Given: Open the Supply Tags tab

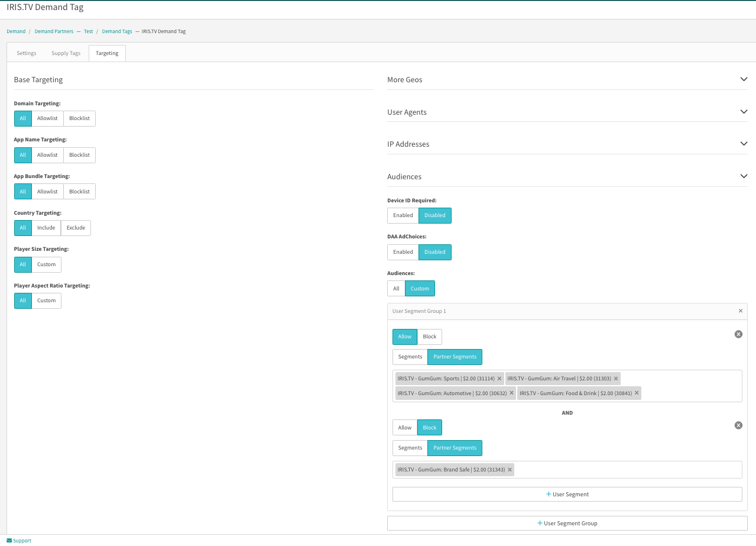Looking at the screenshot, I should click(x=66, y=53).
